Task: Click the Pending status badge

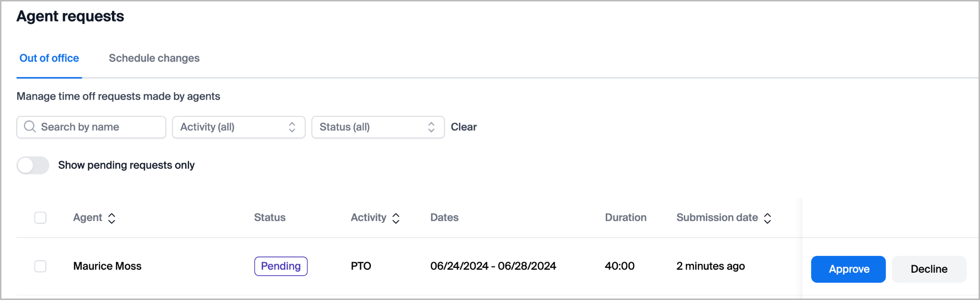Action: 281,266
